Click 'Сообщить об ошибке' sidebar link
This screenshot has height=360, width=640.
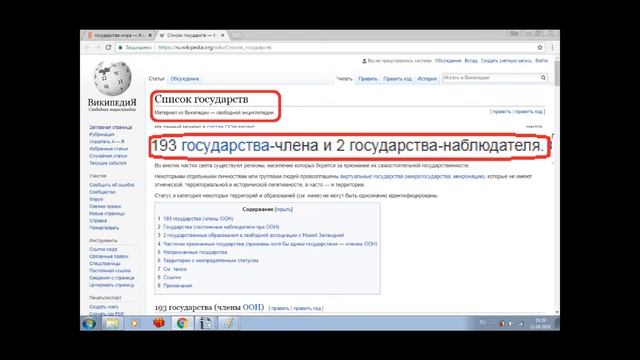[x=111, y=185]
